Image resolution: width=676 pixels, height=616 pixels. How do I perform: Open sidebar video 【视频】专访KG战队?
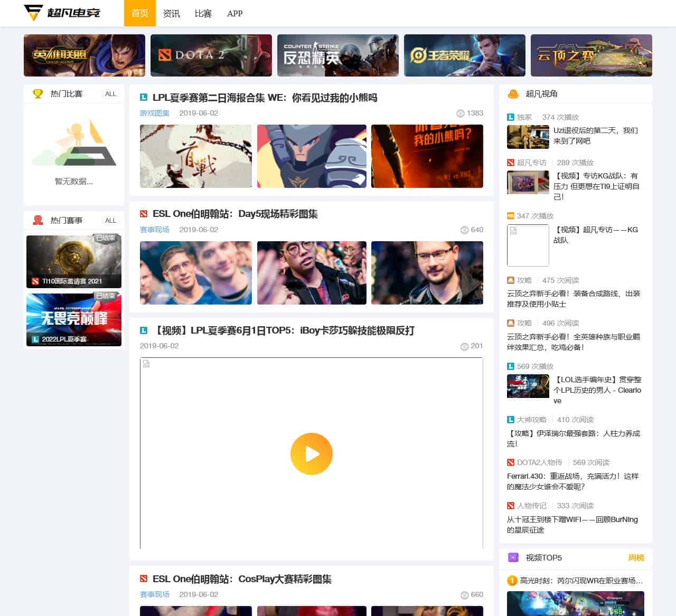tap(596, 186)
